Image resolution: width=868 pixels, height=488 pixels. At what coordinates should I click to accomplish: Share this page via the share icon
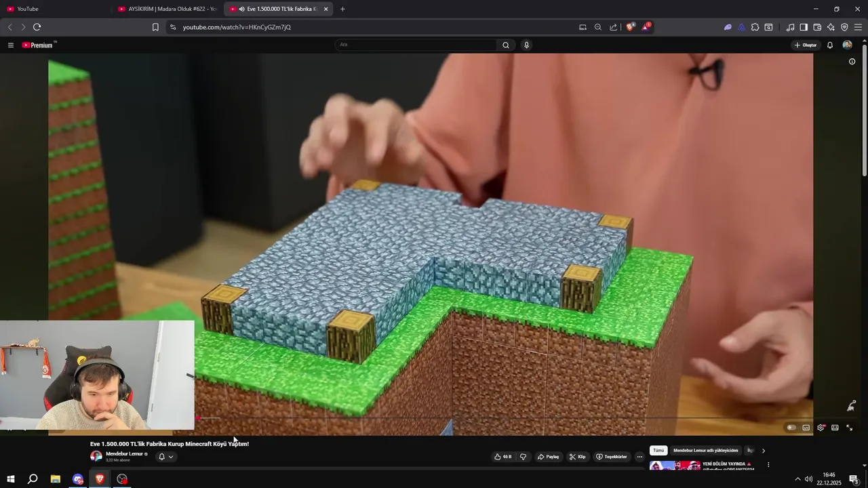614,27
